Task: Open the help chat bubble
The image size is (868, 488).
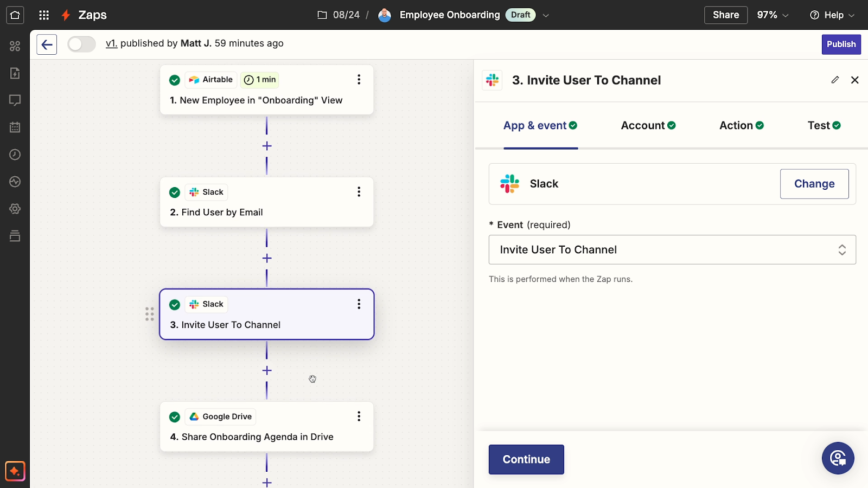Action: click(x=838, y=458)
